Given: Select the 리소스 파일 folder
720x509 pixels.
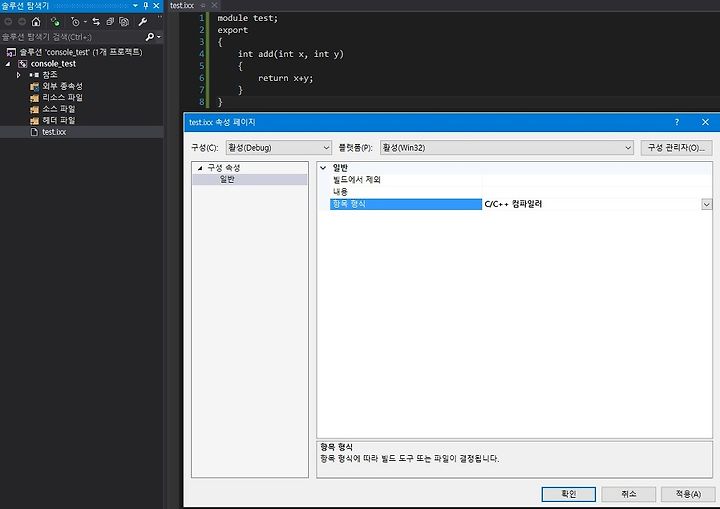Looking at the screenshot, I should point(62,97).
